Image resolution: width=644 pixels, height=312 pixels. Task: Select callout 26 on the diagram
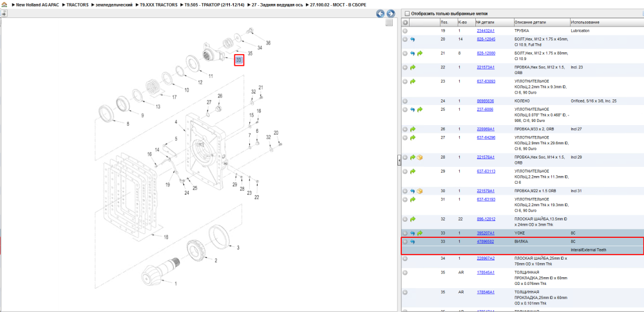[x=220, y=96]
